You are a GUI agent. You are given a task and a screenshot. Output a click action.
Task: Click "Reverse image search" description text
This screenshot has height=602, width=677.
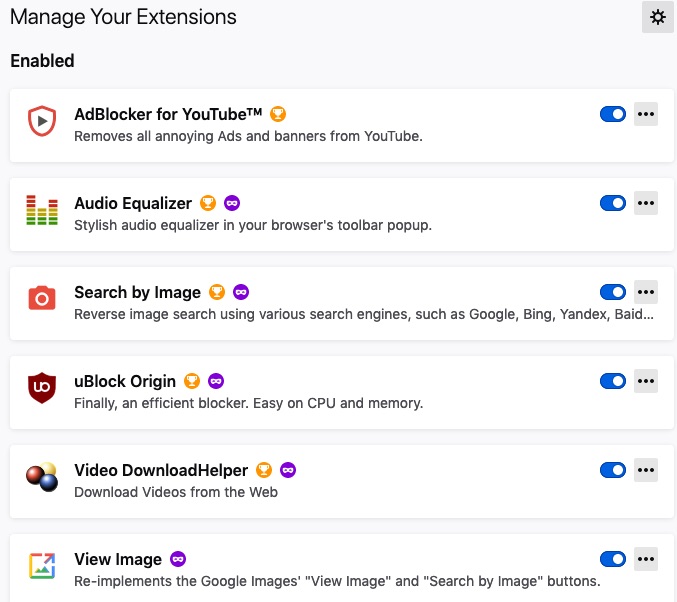pos(364,314)
